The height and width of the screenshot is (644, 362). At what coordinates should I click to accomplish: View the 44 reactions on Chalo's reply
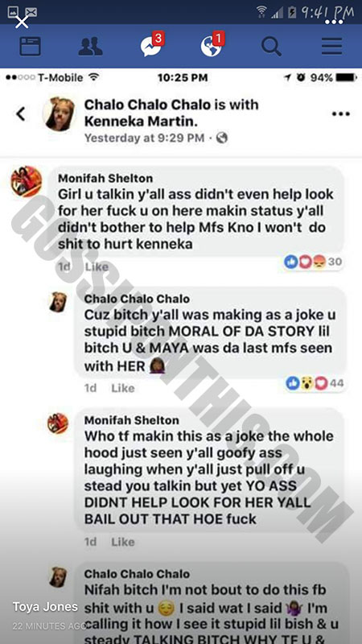coord(315,383)
